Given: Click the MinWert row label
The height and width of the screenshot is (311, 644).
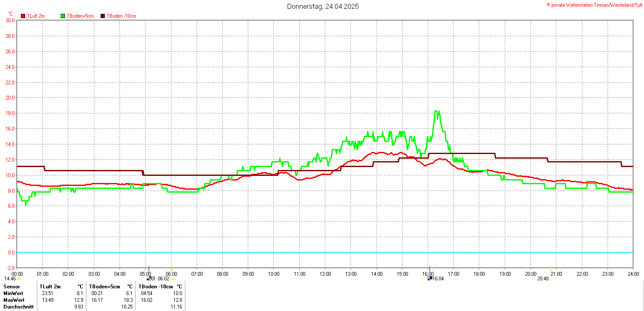Looking at the screenshot, I should pos(14,293).
